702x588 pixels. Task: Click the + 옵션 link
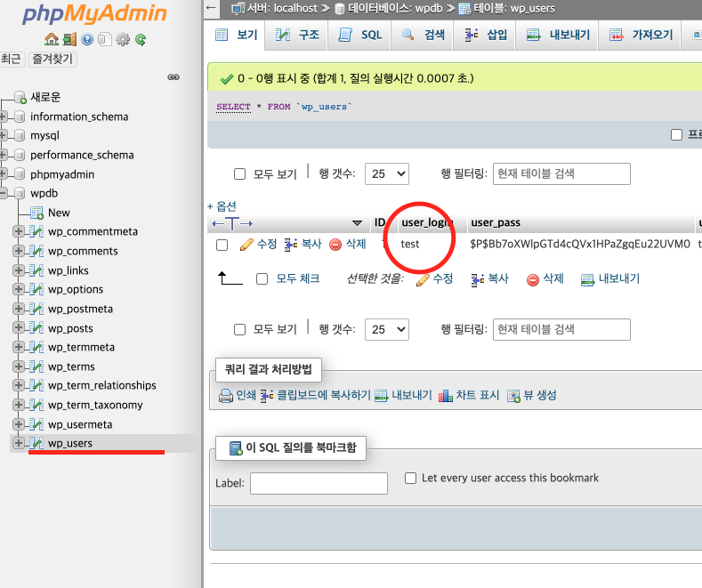coord(222,206)
